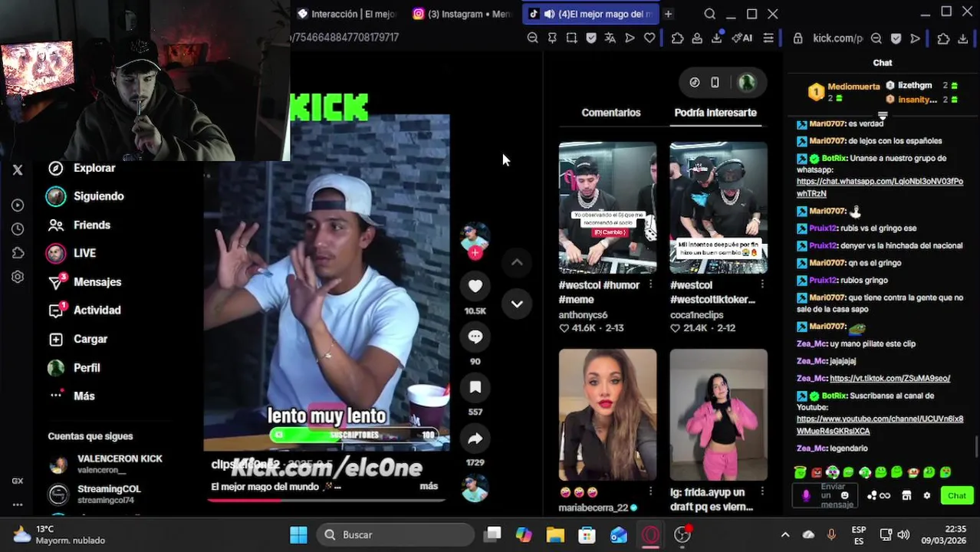Open extensions cube in Opera sidebar
Viewport: 980px width, 552px height.
[18, 252]
